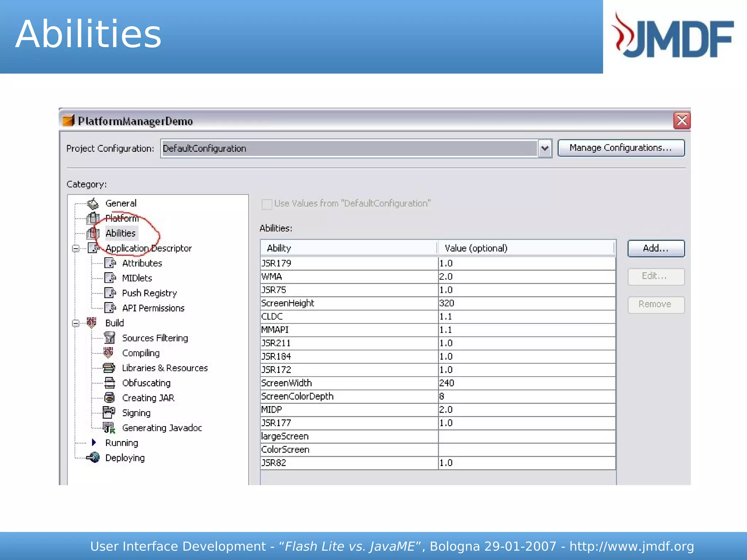This screenshot has width=747, height=560.
Task: Click the Compiling node icon
Action: click(x=108, y=353)
